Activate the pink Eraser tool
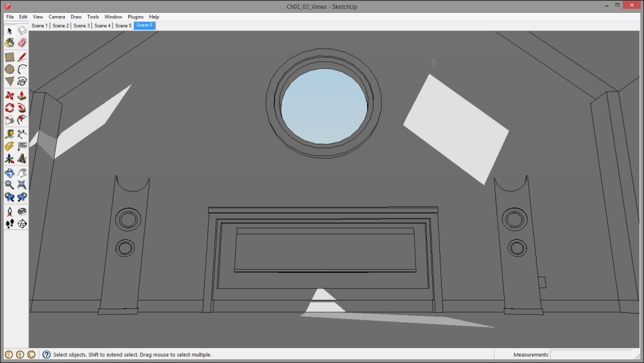 click(x=22, y=43)
